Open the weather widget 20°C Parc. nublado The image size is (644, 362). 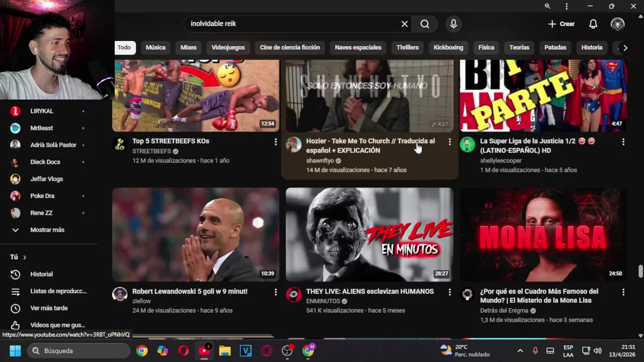coord(465,351)
